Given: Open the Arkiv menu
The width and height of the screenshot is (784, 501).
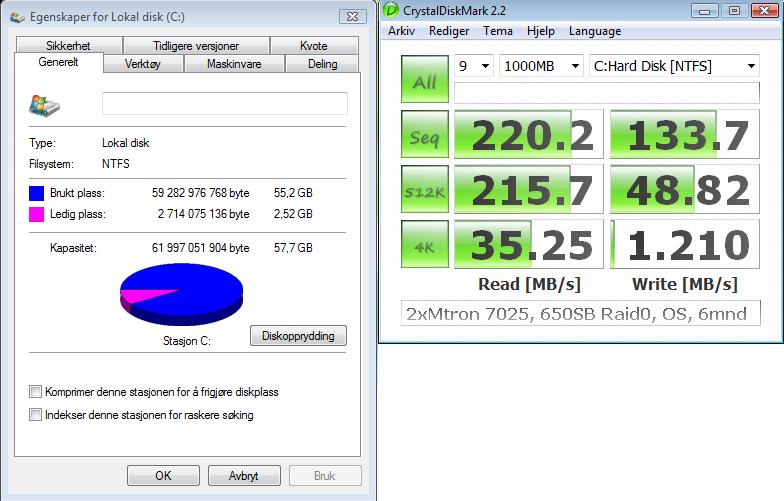Looking at the screenshot, I should (x=402, y=31).
